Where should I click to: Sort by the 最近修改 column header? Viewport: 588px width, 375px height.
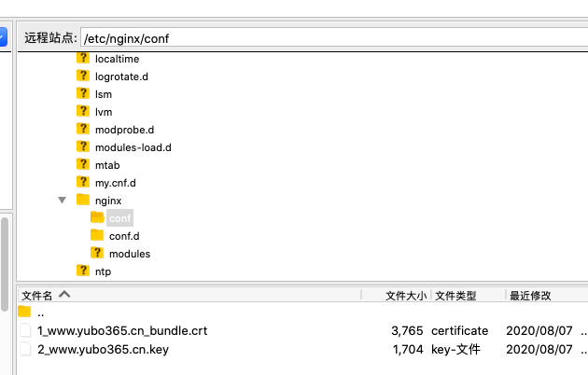(547, 295)
